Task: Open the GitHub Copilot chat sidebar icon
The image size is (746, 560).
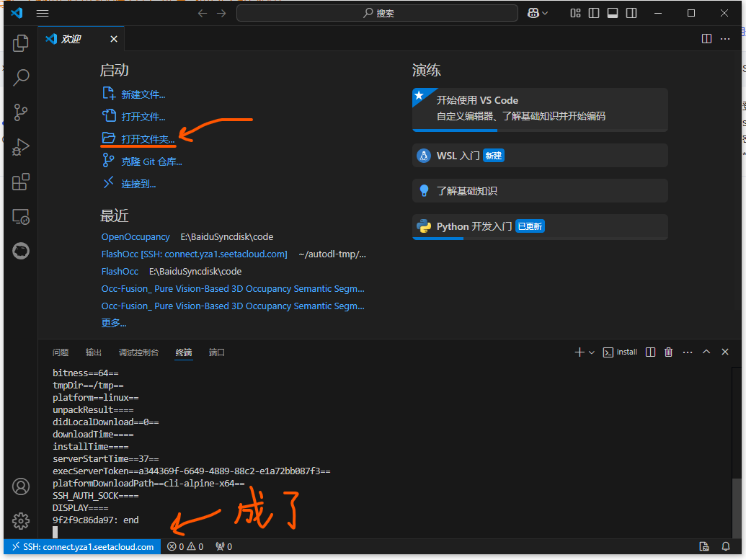Action: click(20, 251)
